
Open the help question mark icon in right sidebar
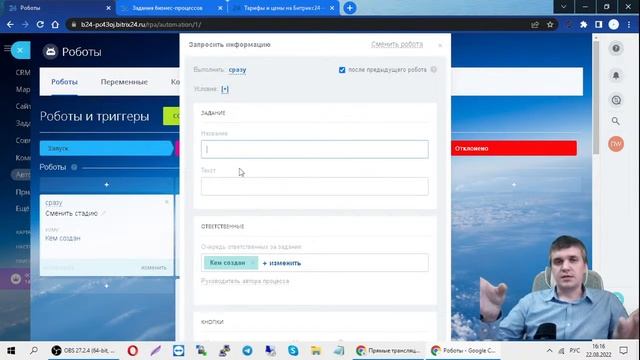(616, 49)
